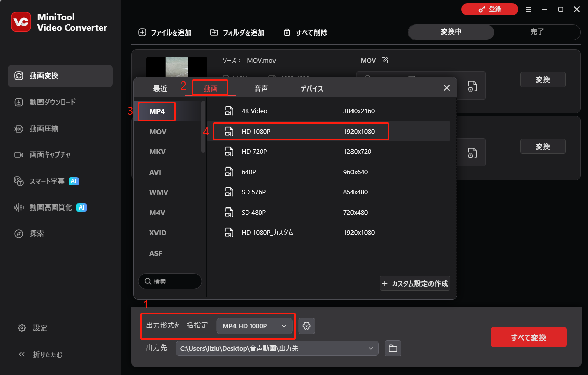Screen dimensions: 588x375
Task: Click the 720x480 resolution text
Action: pos(355,212)
